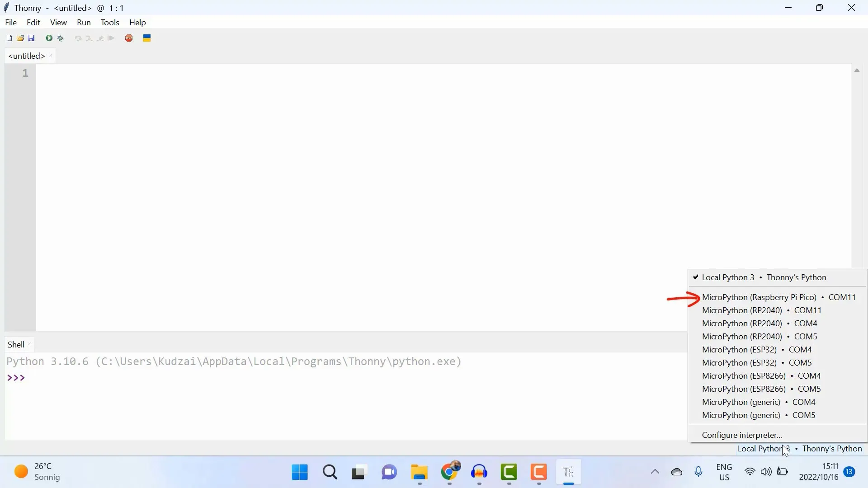Click the Resume debug icon
This screenshot has width=868, height=488.
click(x=111, y=38)
